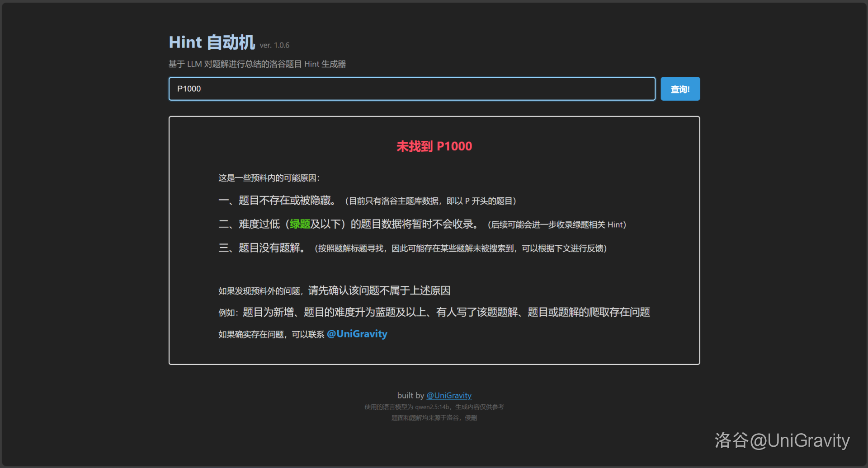The image size is (868, 468).
Task: Click the 洛谷@UniGravity watermark
Action: click(782, 440)
